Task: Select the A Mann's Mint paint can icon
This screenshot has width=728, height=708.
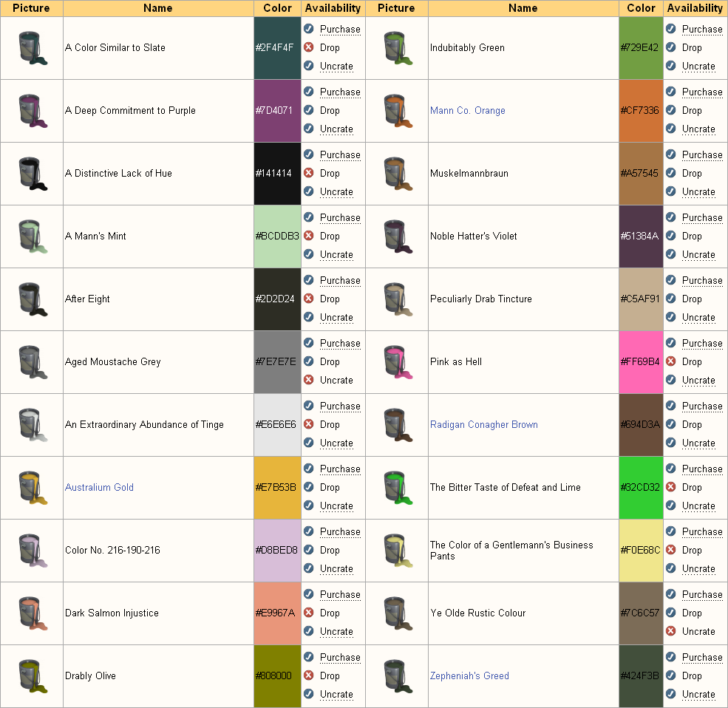Action: [32, 236]
